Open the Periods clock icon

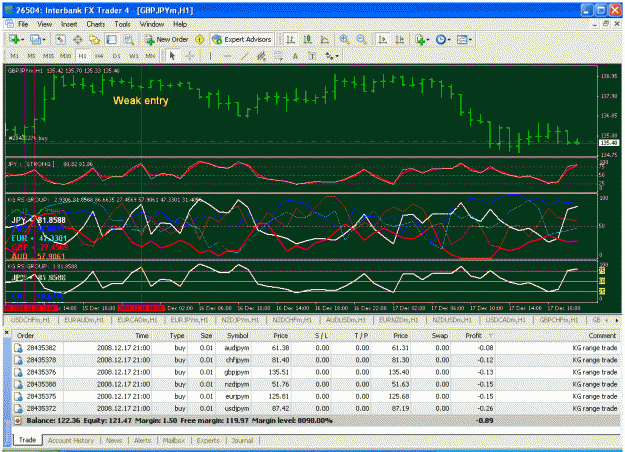tap(440, 39)
